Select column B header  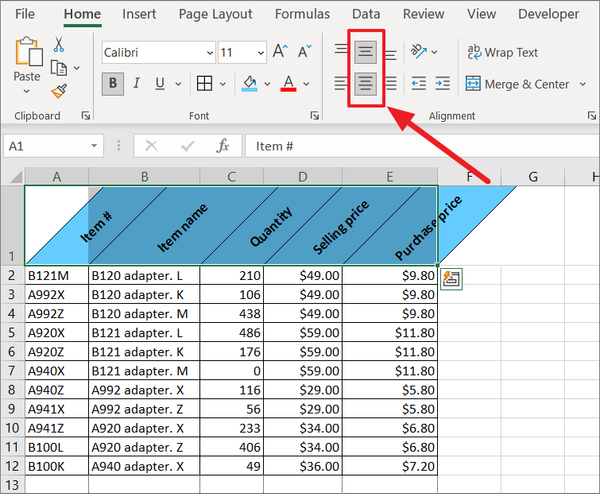(144, 176)
